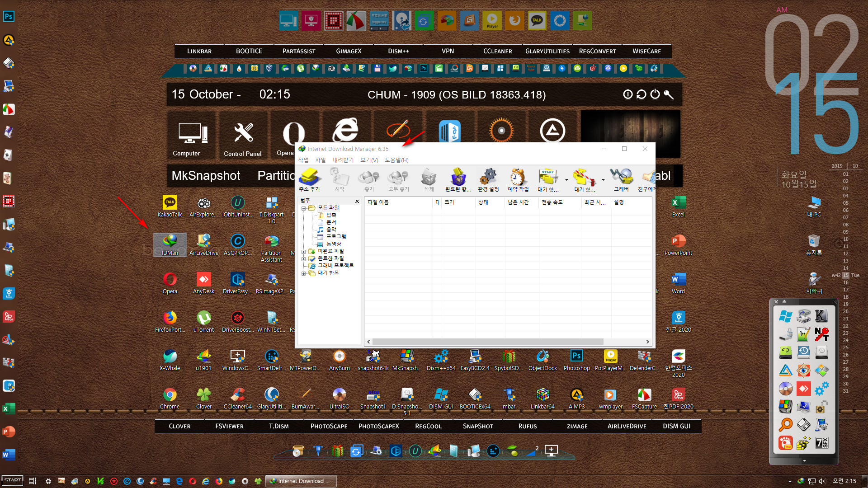
Task: Click the START button on the taskbar
Action: coord(13,481)
